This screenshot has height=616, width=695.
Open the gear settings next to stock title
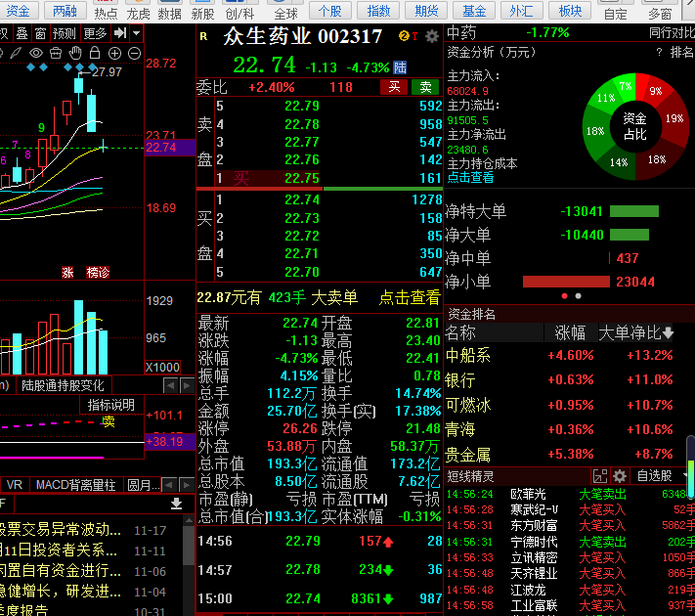tap(432, 36)
